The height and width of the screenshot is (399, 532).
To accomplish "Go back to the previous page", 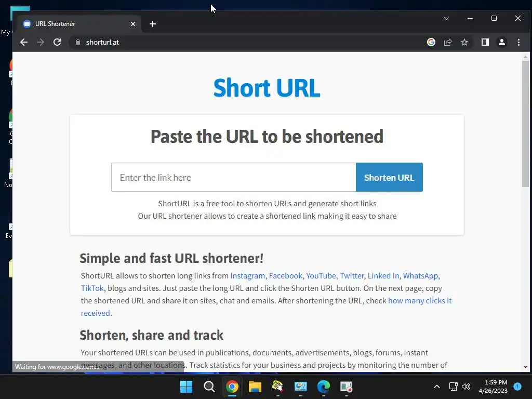I will click(24, 42).
